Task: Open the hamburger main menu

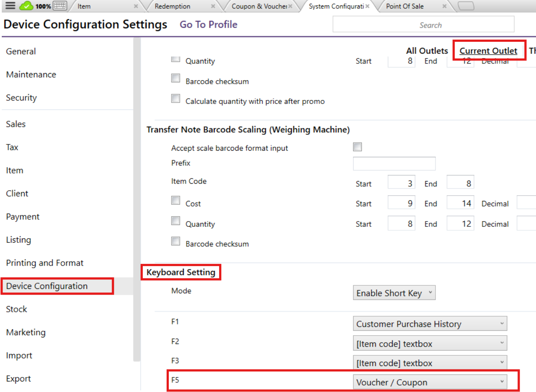Action: point(11,6)
